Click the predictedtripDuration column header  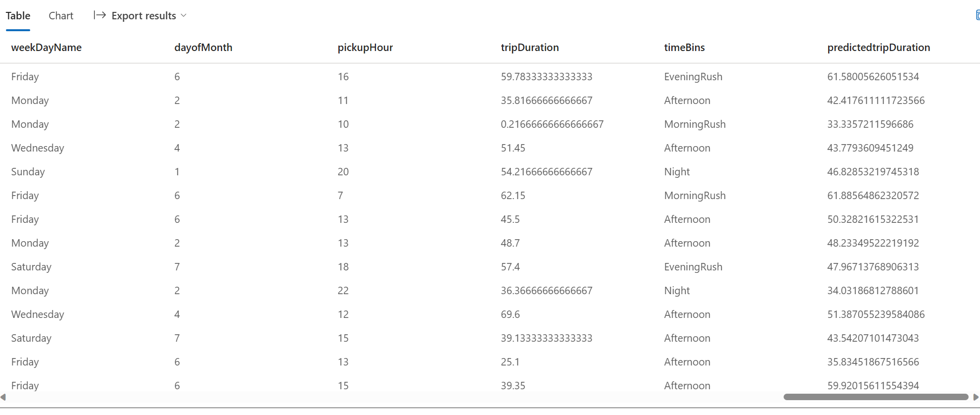click(x=879, y=48)
